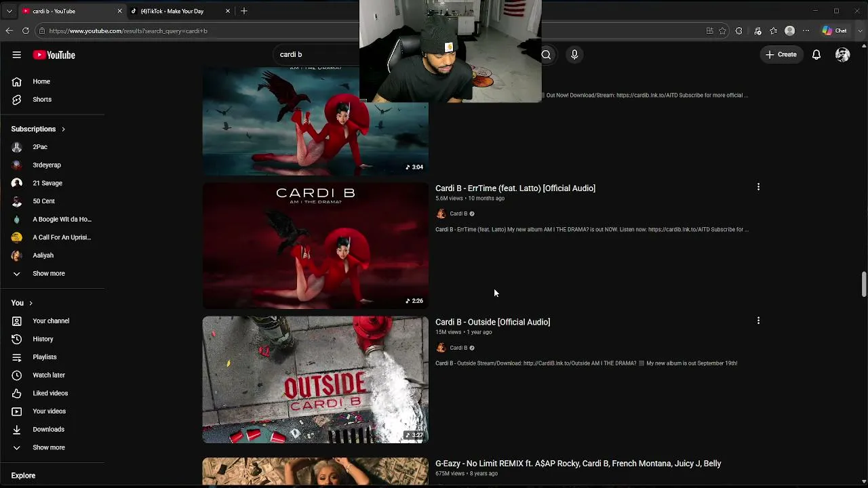The image size is (868, 488).
Task: Reload the page with the refresh icon
Action: [x=26, y=30]
